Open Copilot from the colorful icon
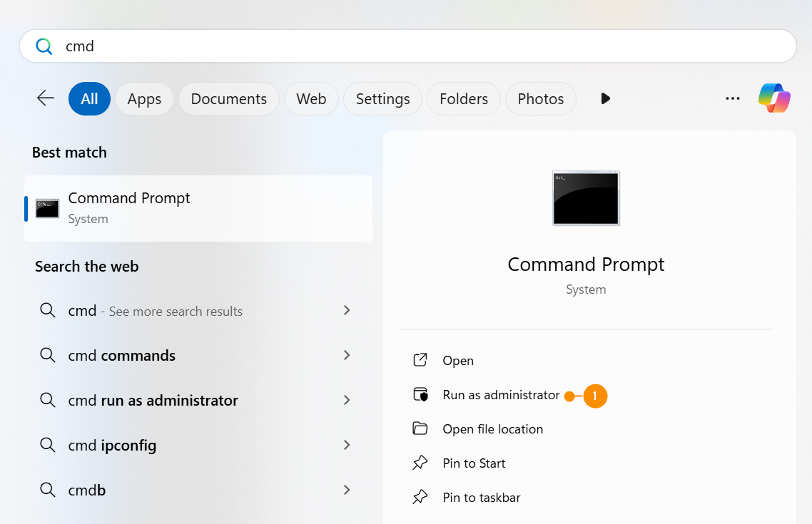The image size is (812, 524). click(774, 98)
